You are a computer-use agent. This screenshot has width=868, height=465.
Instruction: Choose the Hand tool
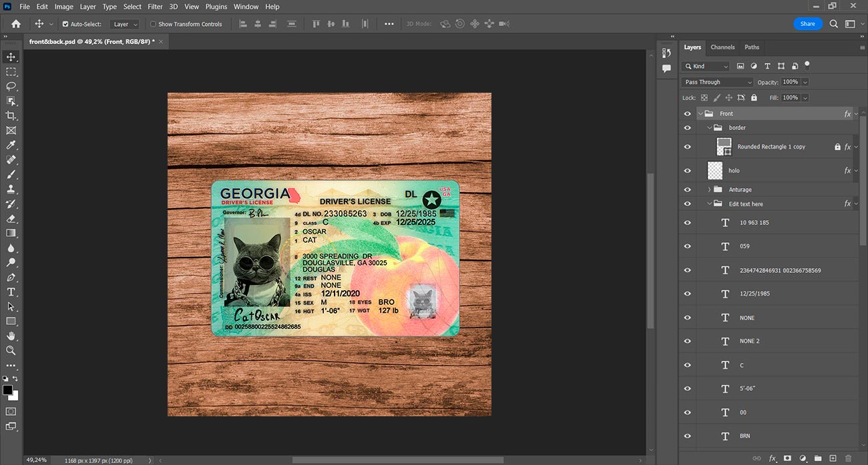click(x=11, y=336)
